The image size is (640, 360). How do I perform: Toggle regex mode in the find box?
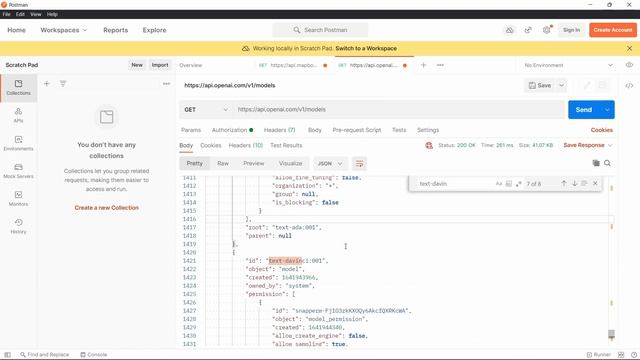(518, 184)
